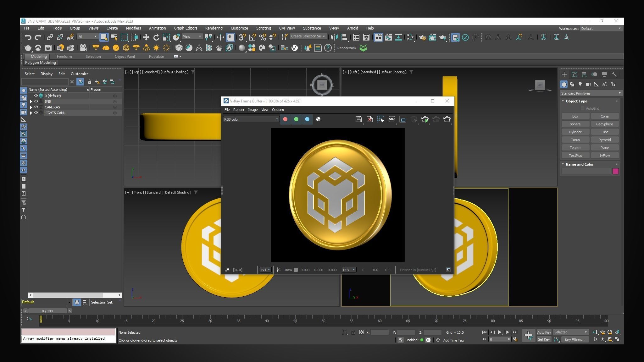Open the Render Setup teapot icon
Screen dimensions: 644x362
pos(422,37)
